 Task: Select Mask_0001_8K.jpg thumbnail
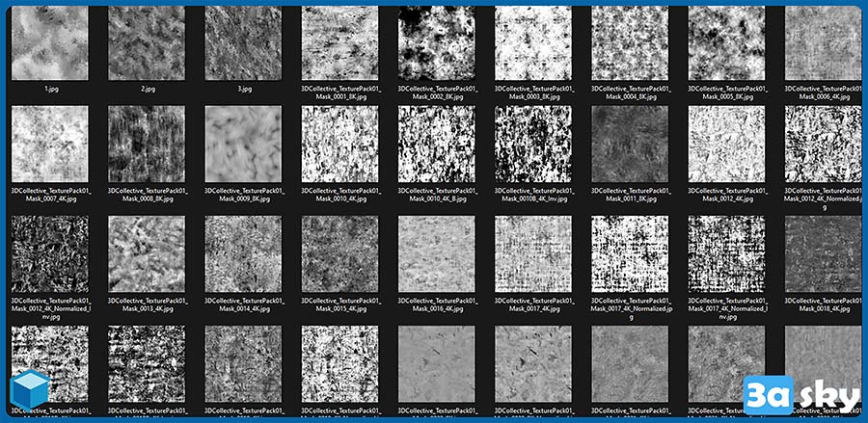pos(339,43)
